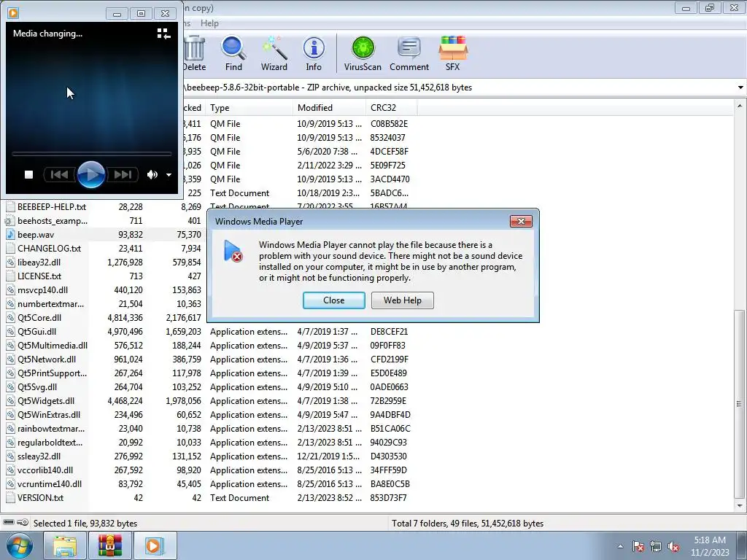Mute the Media Player speaker icon
Screen dimensions: 747x560
(x=152, y=175)
